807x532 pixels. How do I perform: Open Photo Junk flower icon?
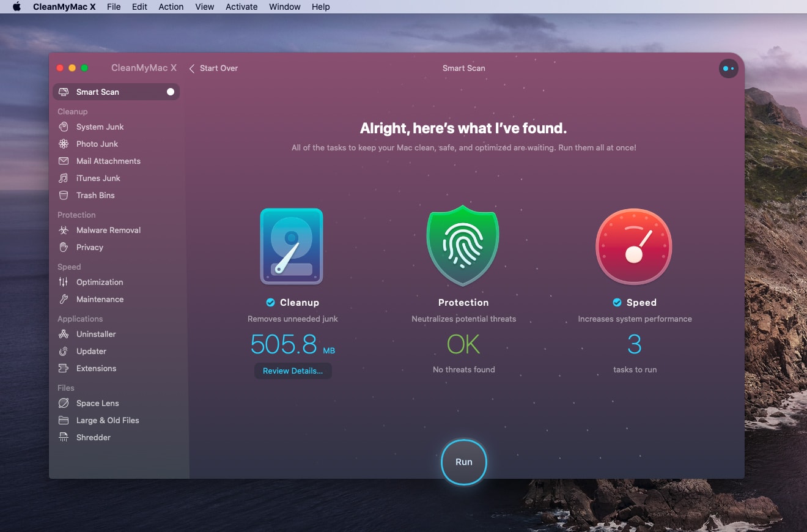pos(63,144)
